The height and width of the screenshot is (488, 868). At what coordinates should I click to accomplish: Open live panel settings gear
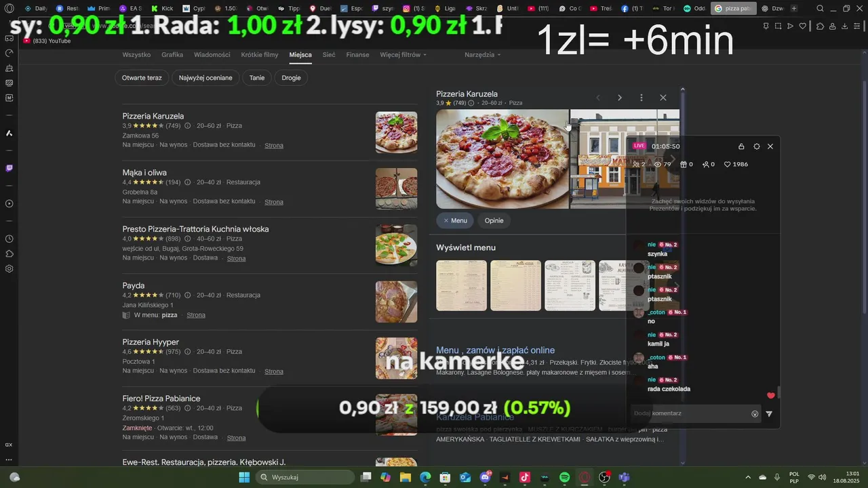pyautogui.click(x=757, y=146)
